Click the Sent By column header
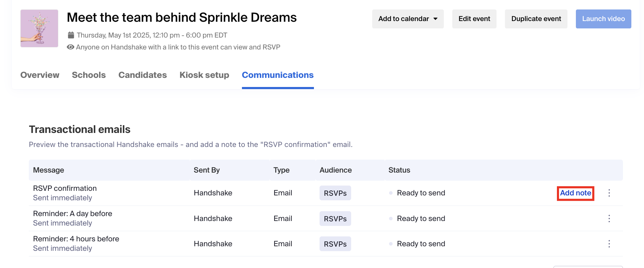This screenshot has height=268, width=644. pyautogui.click(x=207, y=170)
